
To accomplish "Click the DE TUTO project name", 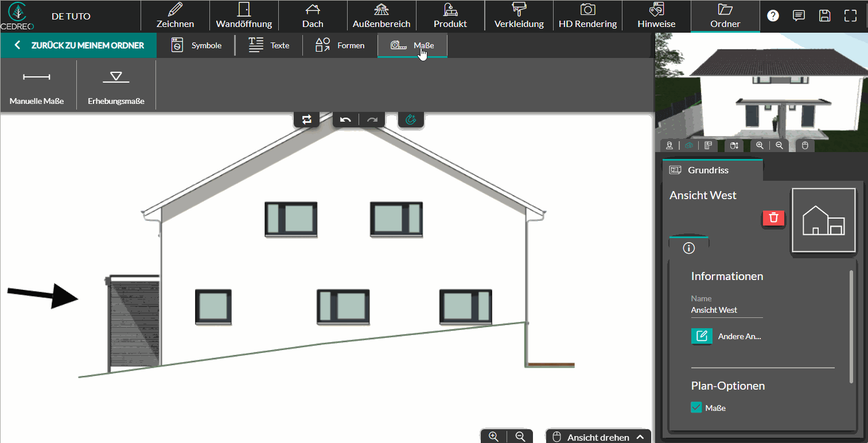I will 71,16.
